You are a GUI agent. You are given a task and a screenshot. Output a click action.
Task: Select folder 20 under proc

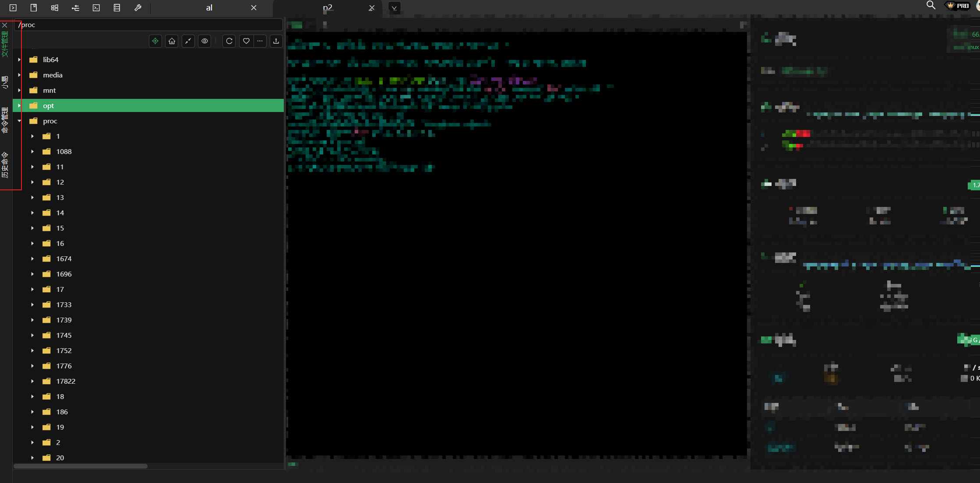point(60,458)
